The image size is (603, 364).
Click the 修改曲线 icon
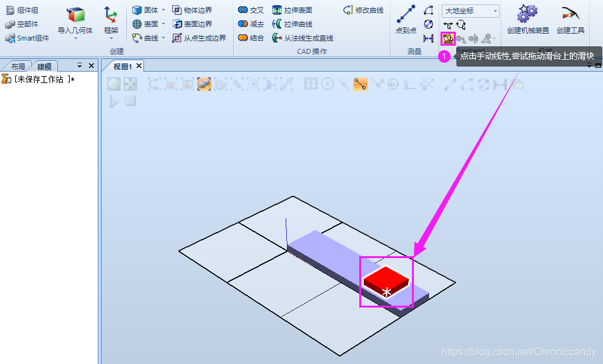364,10
